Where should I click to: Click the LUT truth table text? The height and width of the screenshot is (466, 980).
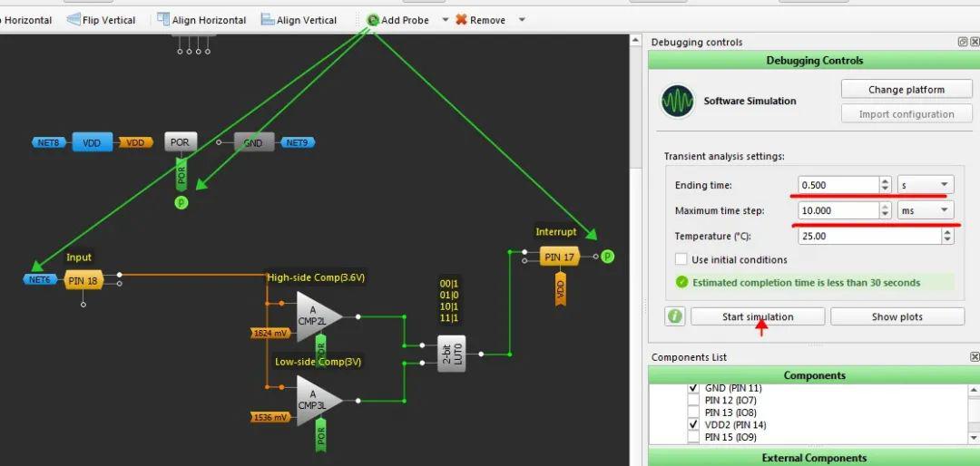coord(449,300)
